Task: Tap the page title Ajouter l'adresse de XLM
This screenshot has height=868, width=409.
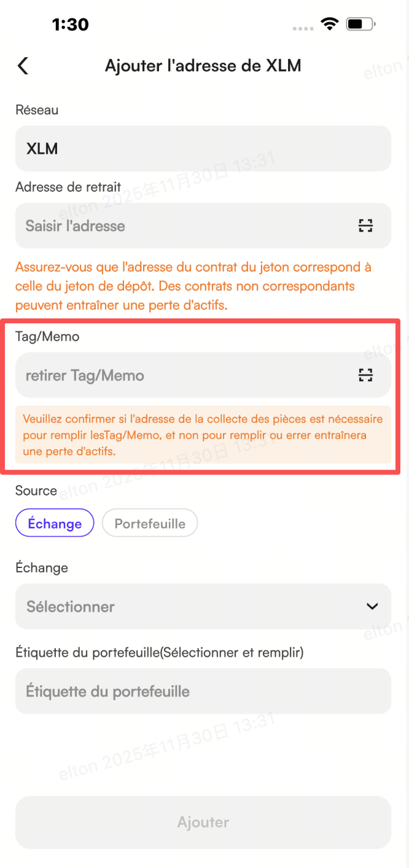Action: tap(203, 66)
